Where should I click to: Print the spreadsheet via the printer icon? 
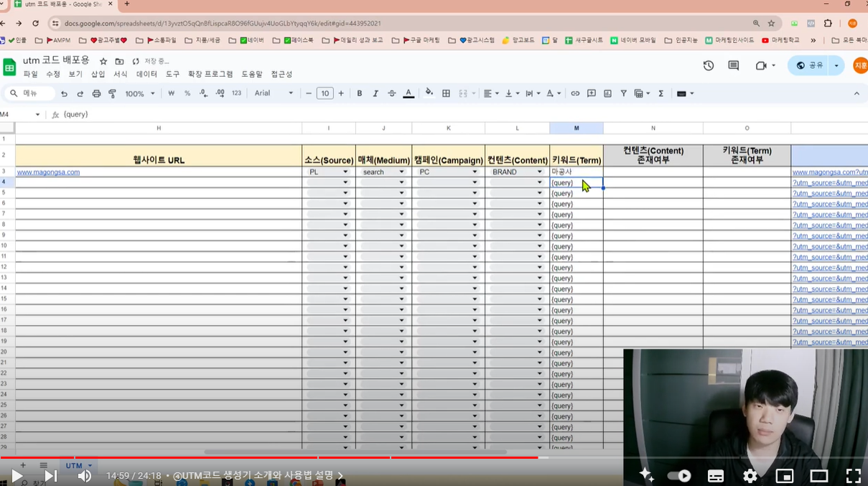(96, 93)
